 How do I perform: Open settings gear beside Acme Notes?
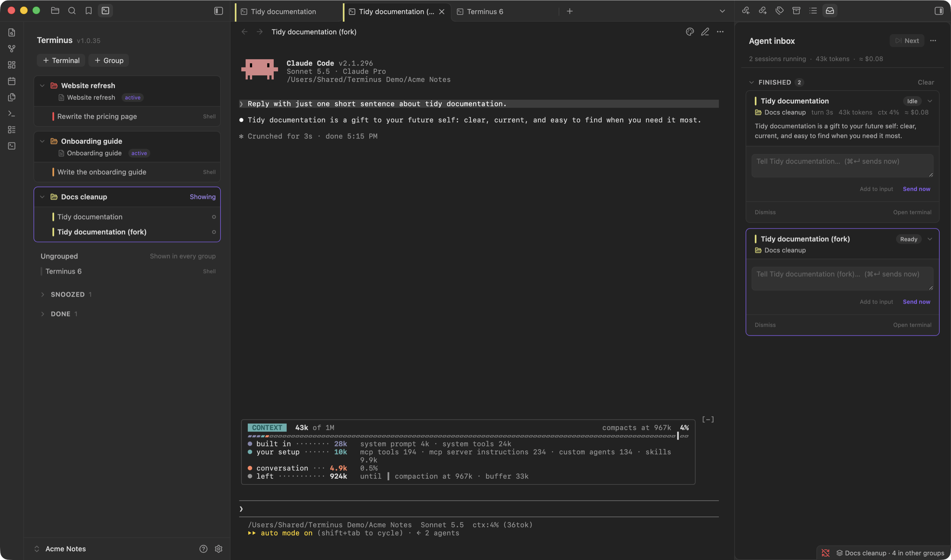click(x=218, y=549)
